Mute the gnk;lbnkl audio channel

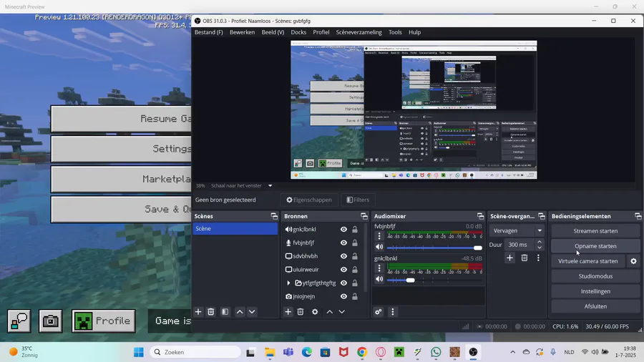(379, 279)
